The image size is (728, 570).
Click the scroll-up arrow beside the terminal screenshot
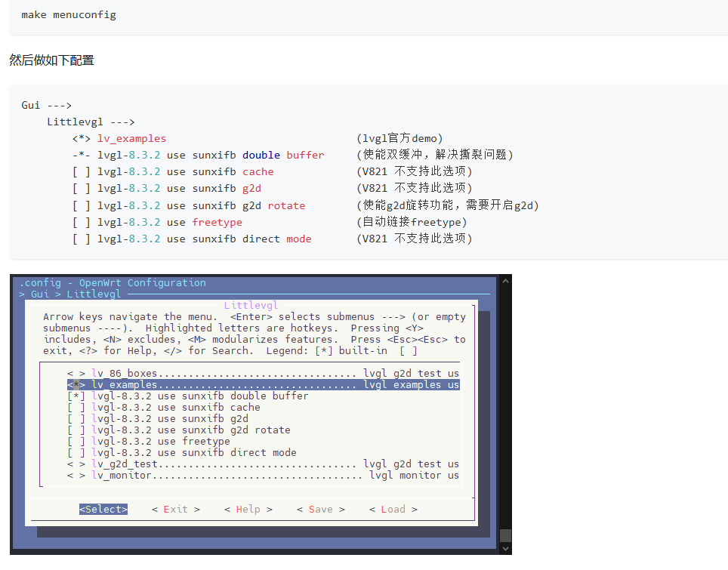(505, 281)
